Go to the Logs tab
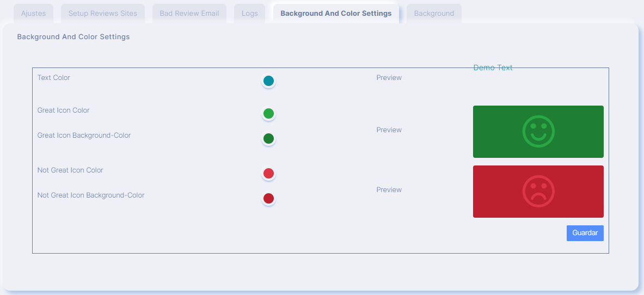This screenshot has width=644, height=295. tap(250, 13)
